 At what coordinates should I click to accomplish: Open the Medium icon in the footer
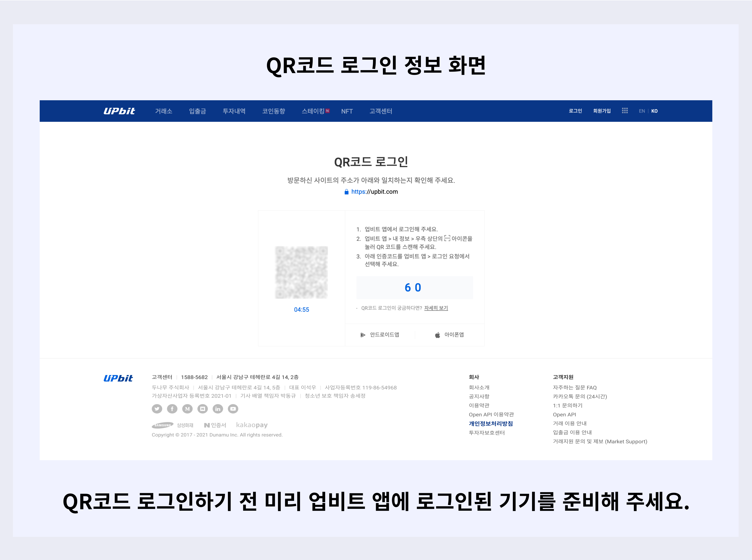(x=188, y=409)
